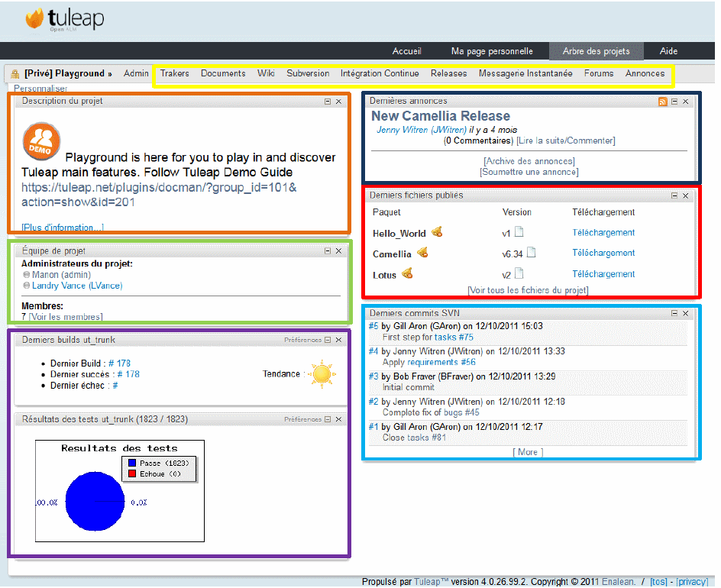Click the package icon next to Hello_World
Screen dimensions: 721x588
point(438,231)
